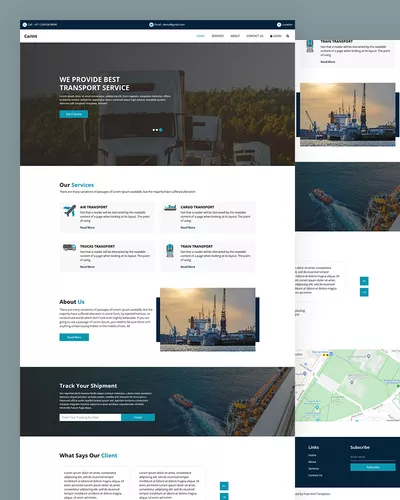Open the Contact Us link in the footer Links

pyautogui.click(x=315, y=475)
